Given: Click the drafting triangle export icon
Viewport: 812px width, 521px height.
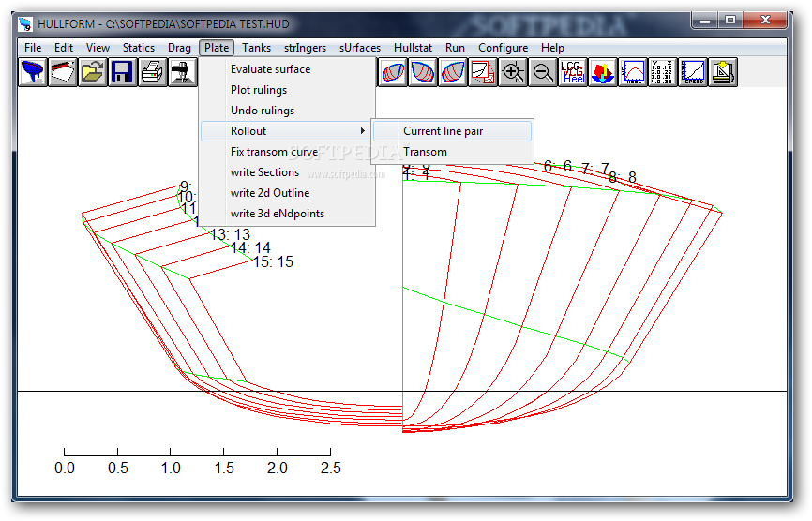Looking at the screenshot, I should tap(724, 72).
